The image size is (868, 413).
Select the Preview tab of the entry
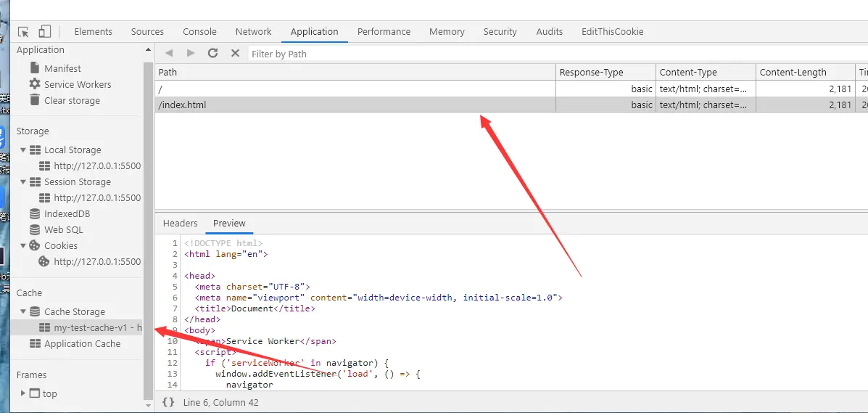[x=229, y=223]
